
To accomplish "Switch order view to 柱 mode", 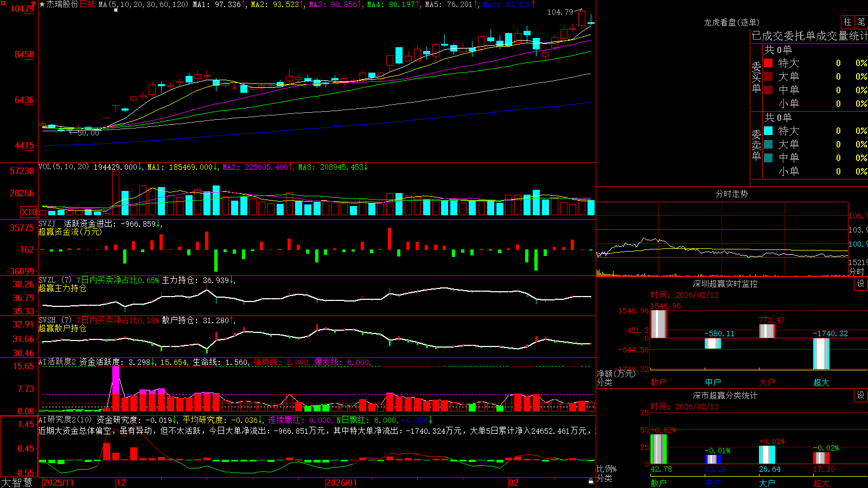I will click(847, 22).
